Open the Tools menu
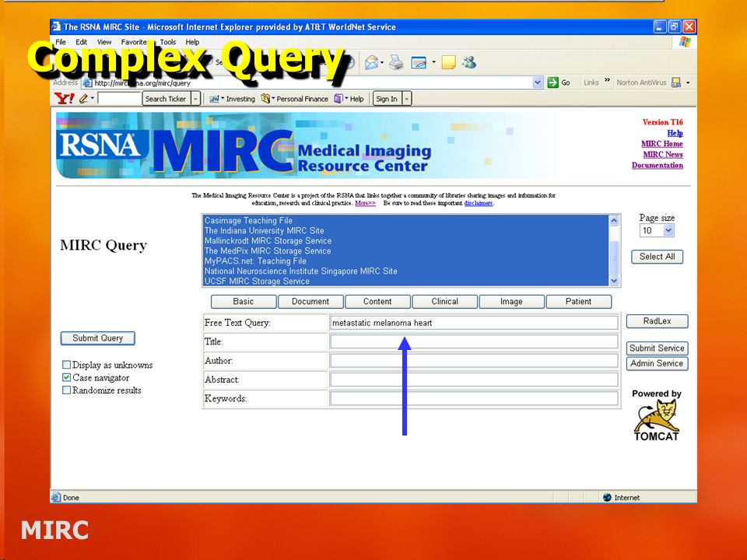The image size is (747, 560). click(x=168, y=42)
